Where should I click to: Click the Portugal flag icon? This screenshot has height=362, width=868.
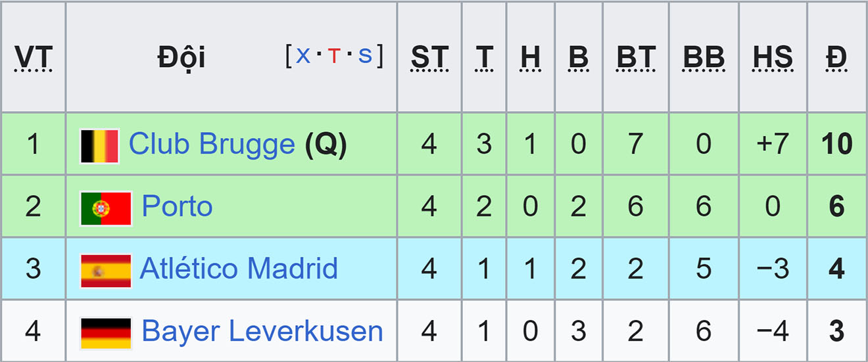[106, 208]
